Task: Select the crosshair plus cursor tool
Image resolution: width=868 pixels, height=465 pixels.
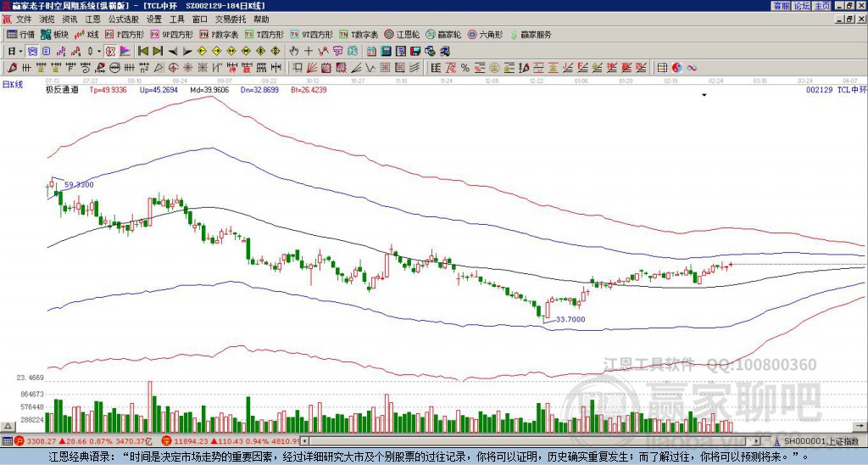Action: pos(309,52)
